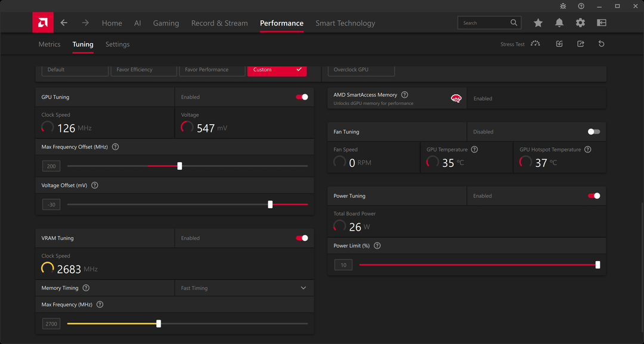The width and height of the screenshot is (644, 344).
Task: Click help icon next to Voltage Offset
Action: point(95,185)
